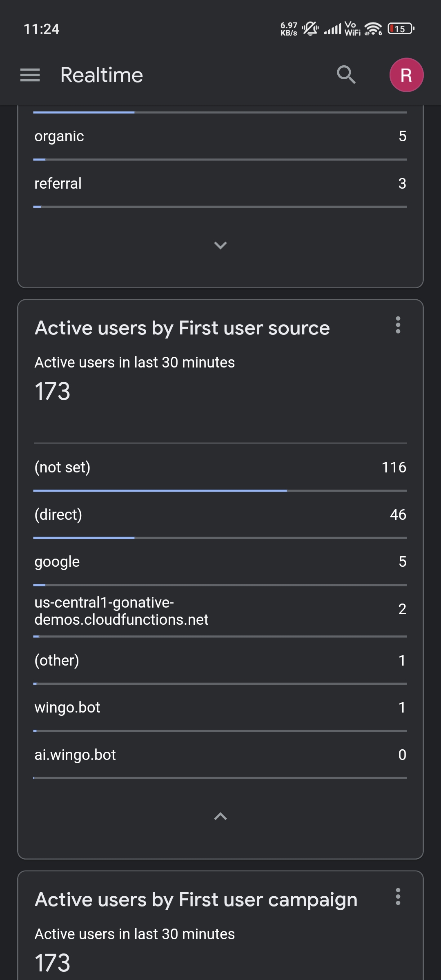Open the hamburger navigation menu
The height and width of the screenshot is (980, 441).
tap(30, 75)
